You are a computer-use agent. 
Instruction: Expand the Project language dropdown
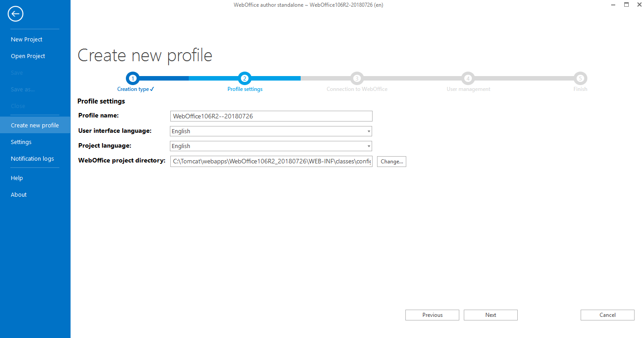pyautogui.click(x=369, y=146)
